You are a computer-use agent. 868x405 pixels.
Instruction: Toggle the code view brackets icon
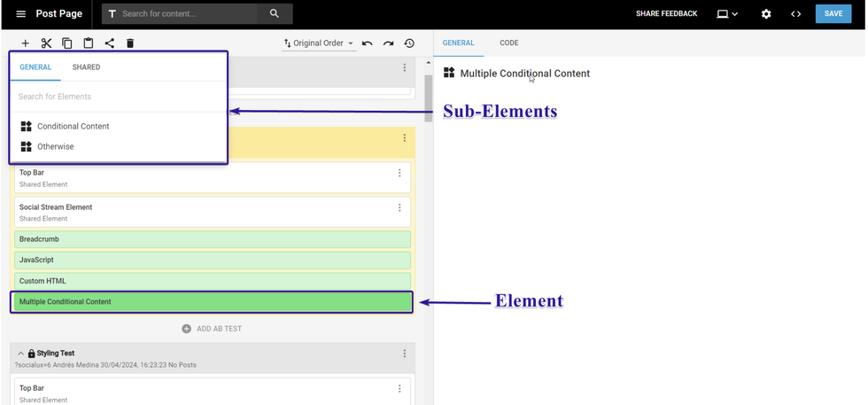pyautogui.click(x=796, y=14)
